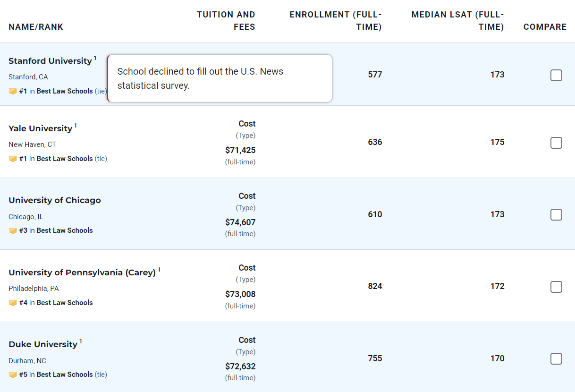This screenshot has width=575, height=392.
Task: Click the Tuition and Fees column header
Action: click(226, 21)
